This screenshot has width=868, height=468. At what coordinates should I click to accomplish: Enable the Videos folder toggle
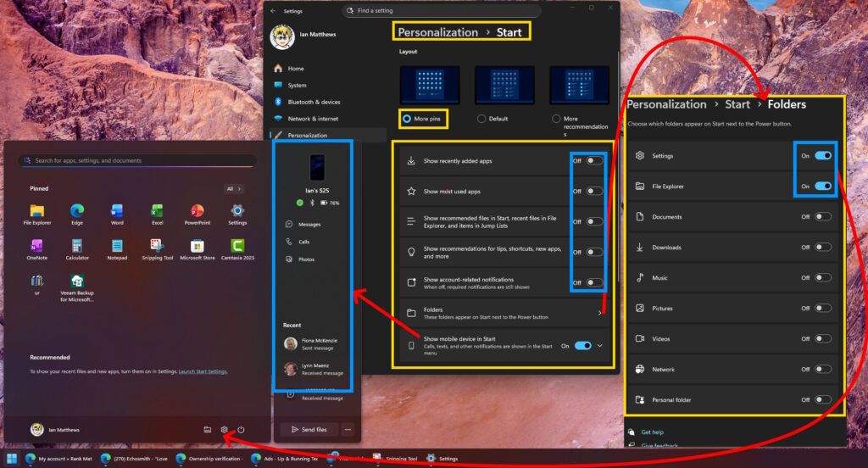823,338
